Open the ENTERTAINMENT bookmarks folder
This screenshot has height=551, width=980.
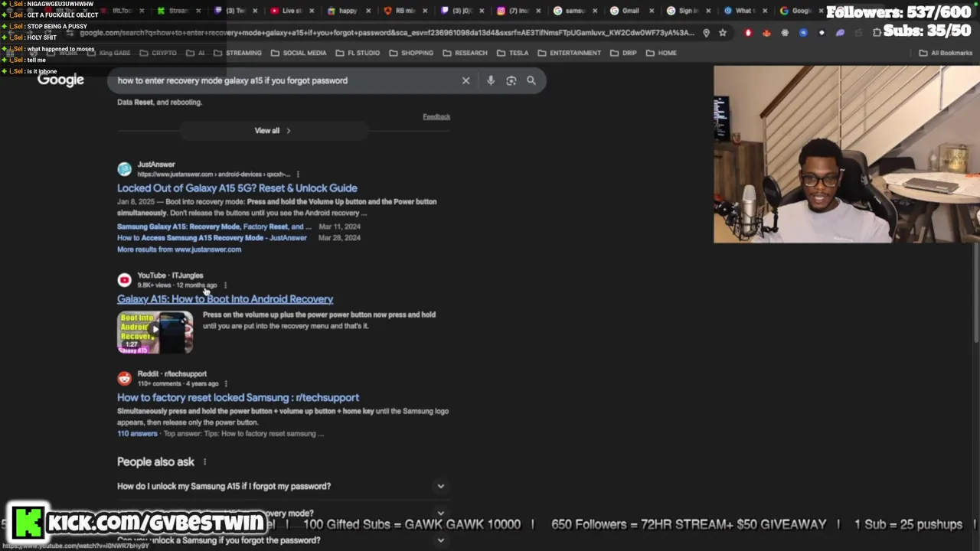[569, 53]
